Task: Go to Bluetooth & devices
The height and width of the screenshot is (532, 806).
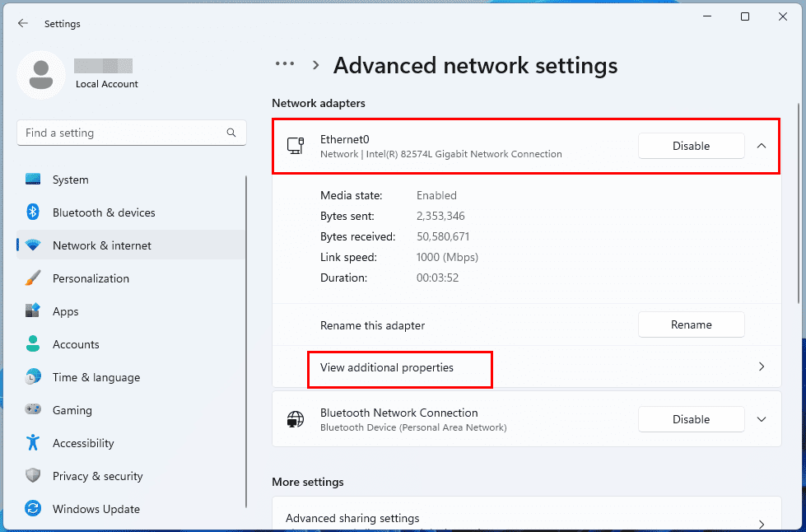Action: pos(131,212)
